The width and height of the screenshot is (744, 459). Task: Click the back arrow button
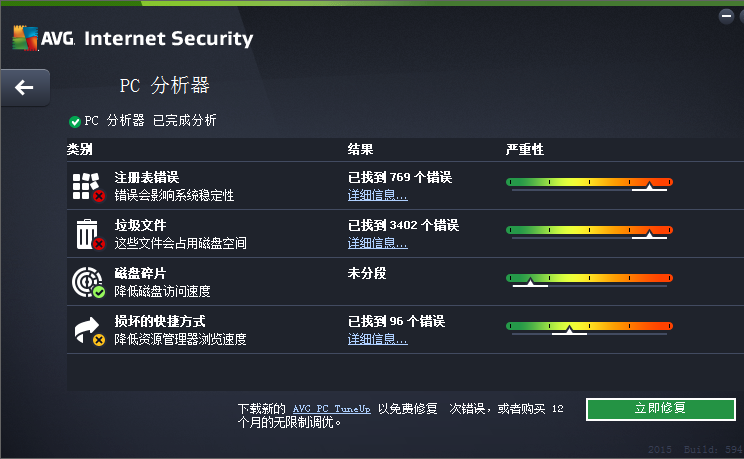[x=25, y=87]
